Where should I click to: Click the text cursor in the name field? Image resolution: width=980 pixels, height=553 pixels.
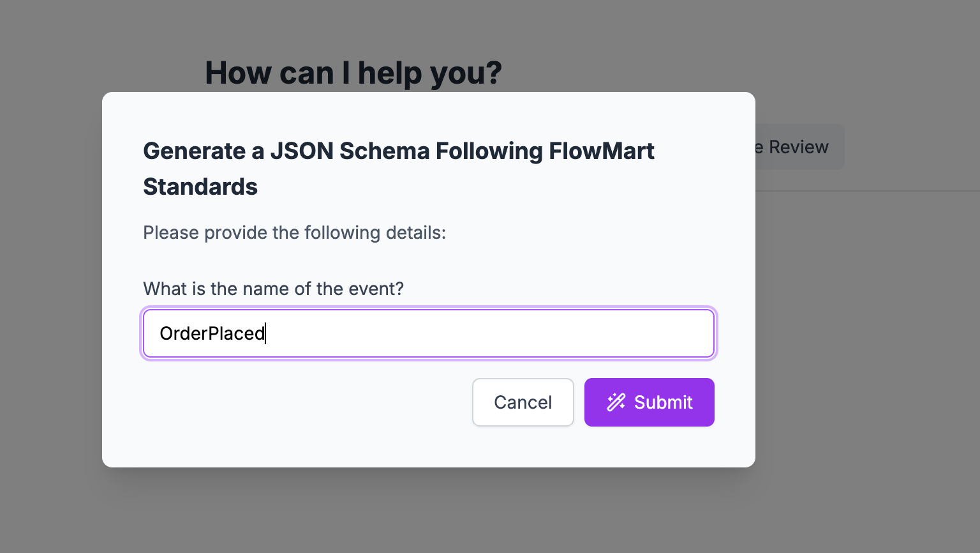tap(265, 333)
